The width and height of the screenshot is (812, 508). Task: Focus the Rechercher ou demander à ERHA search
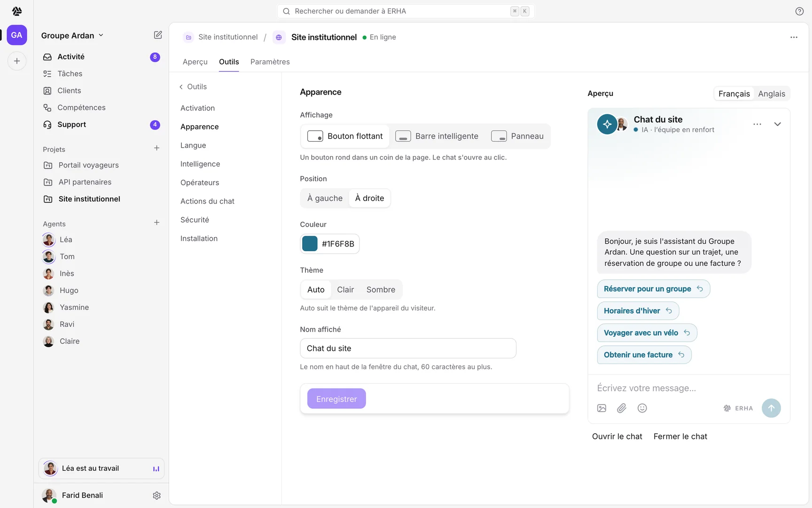(x=406, y=11)
